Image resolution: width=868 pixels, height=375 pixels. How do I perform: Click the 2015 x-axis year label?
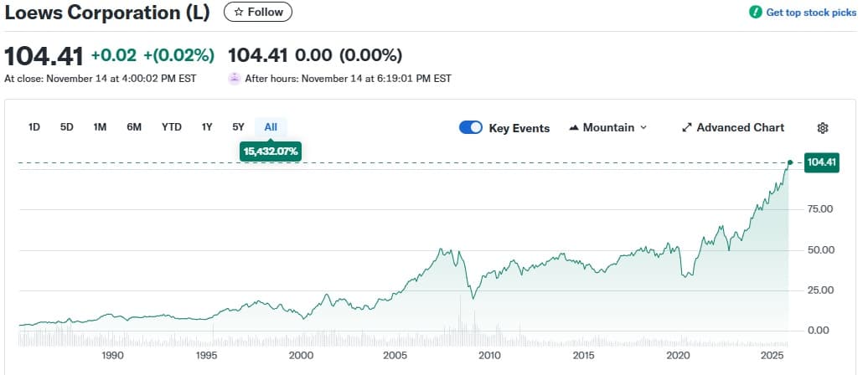coord(584,356)
